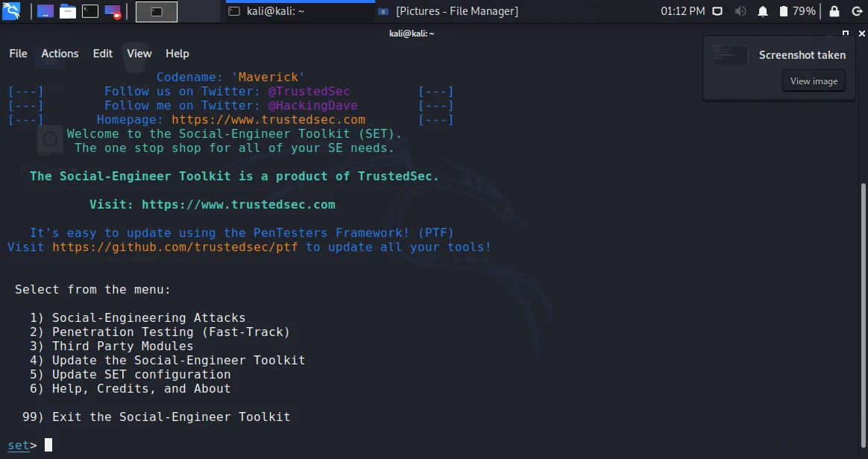Select the active workspace terminal thumbnail
868x459 pixels.
coord(157,12)
